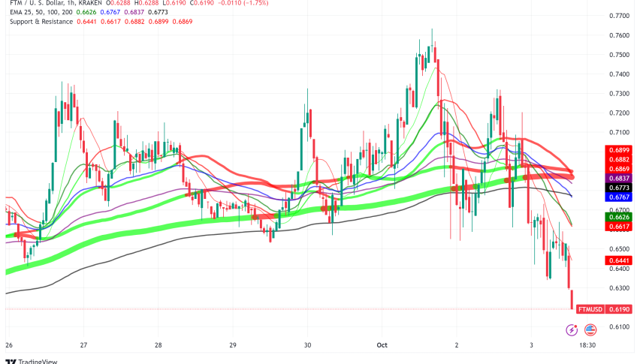Click the TradingView logo
This screenshot has width=640, height=364.
pos(32,361)
